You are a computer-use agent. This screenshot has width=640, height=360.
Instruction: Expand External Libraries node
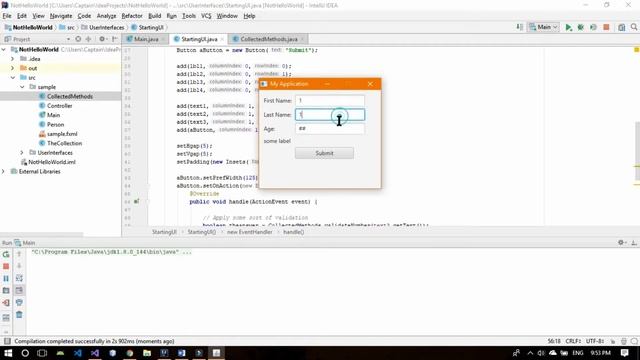tap(4, 171)
